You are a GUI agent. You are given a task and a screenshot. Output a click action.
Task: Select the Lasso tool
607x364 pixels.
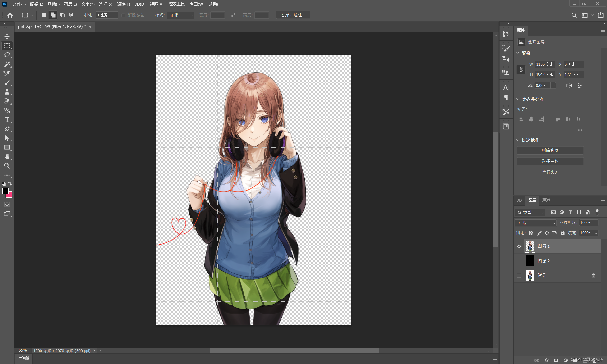tap(7, 55)
